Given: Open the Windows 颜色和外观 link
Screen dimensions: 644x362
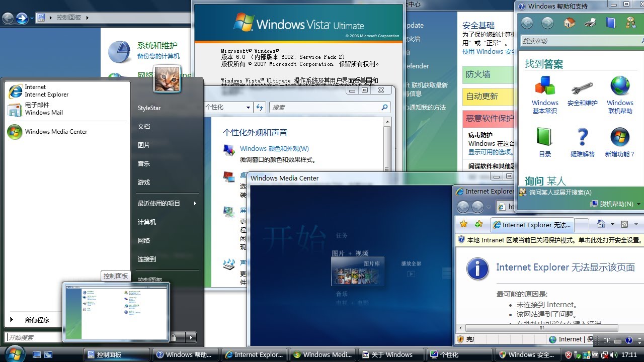Looking at the screenshot, I should tap(274, 148).
